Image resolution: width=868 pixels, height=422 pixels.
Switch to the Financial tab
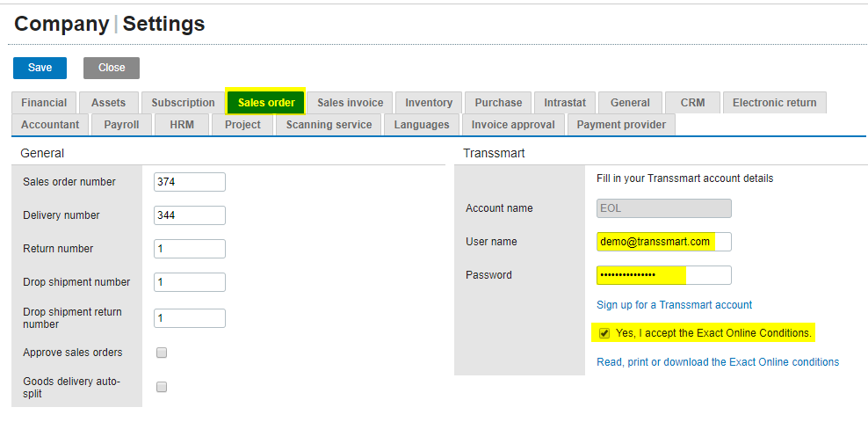(x=44, y=103)
